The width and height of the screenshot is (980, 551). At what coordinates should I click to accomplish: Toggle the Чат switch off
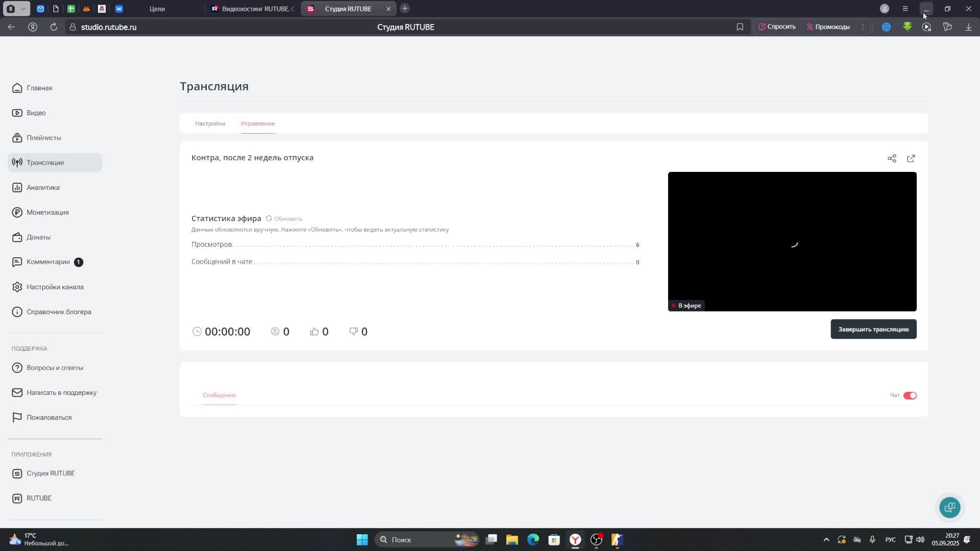click(910, 395)
